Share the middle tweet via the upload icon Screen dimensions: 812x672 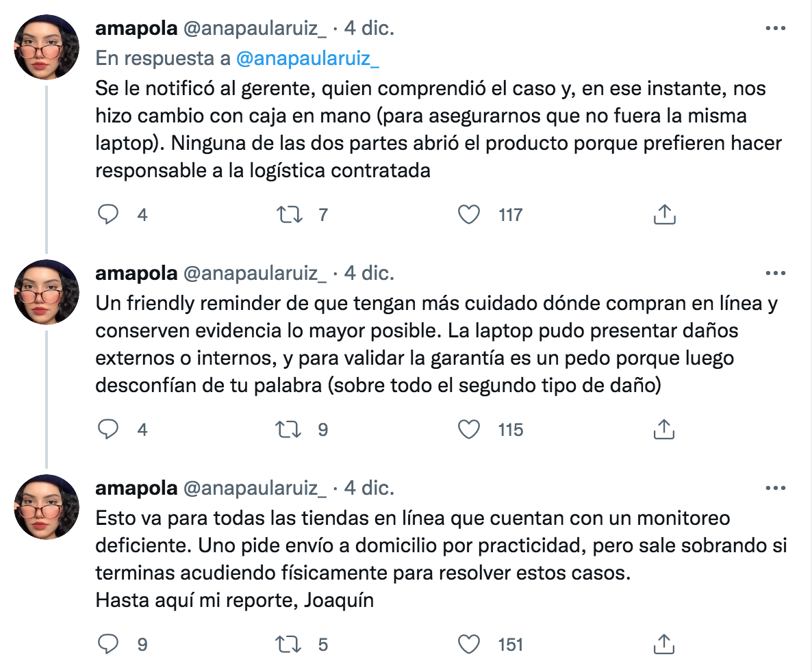point(663,430)
